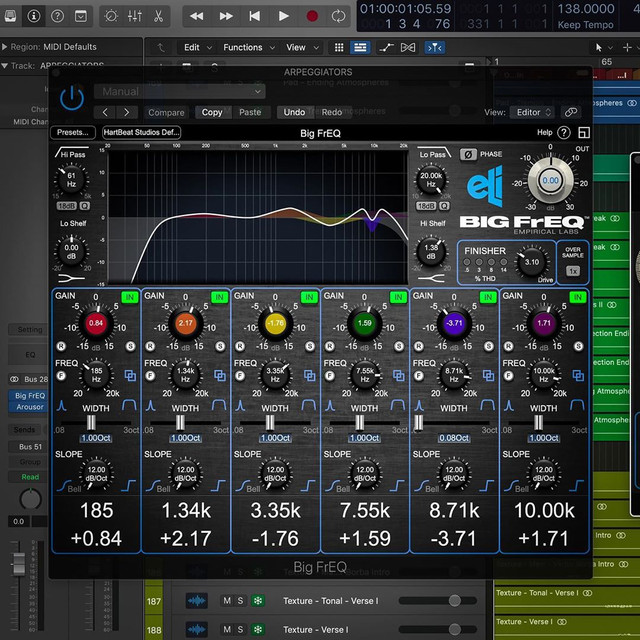Toggle IN button on orange band
The width and height of the screenshot is (640, 640).
[x=219, y=297]
